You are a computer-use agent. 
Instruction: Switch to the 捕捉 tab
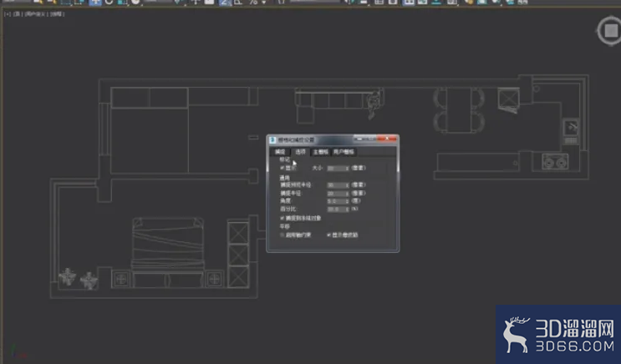(x=280, y=152)
